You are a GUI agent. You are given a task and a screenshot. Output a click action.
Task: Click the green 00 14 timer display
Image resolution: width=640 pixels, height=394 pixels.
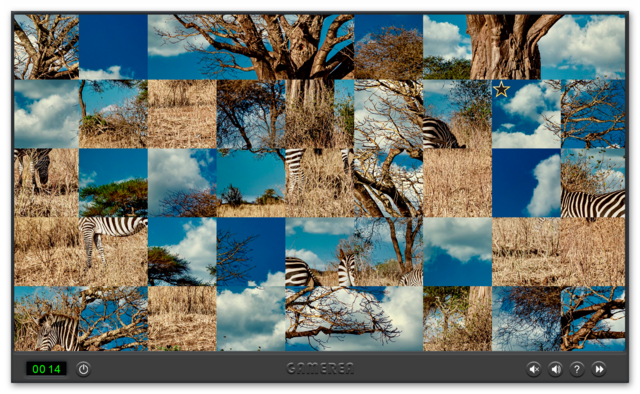point(46,369)
